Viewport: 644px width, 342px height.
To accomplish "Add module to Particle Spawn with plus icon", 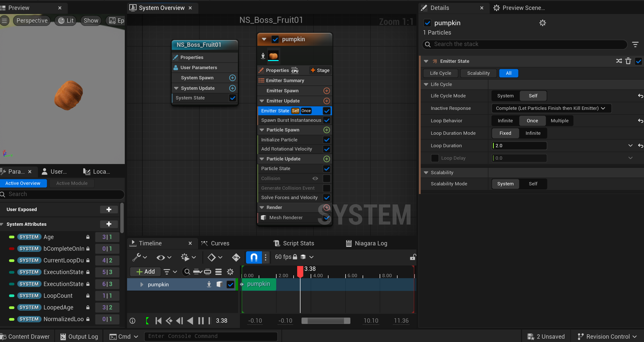I will 326,130.
